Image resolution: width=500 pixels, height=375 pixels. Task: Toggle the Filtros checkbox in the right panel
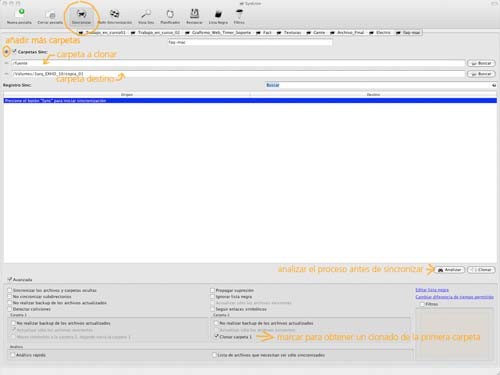pos(422,304)
